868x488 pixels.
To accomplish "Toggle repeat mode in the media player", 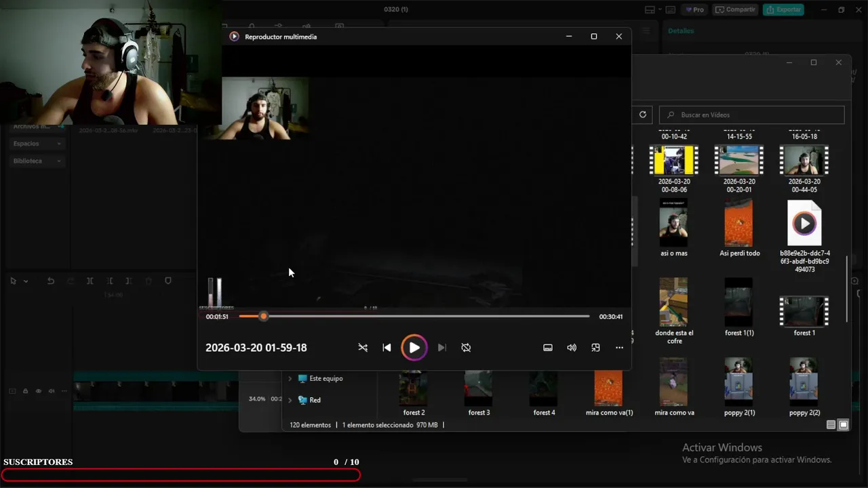I will 466,348.
